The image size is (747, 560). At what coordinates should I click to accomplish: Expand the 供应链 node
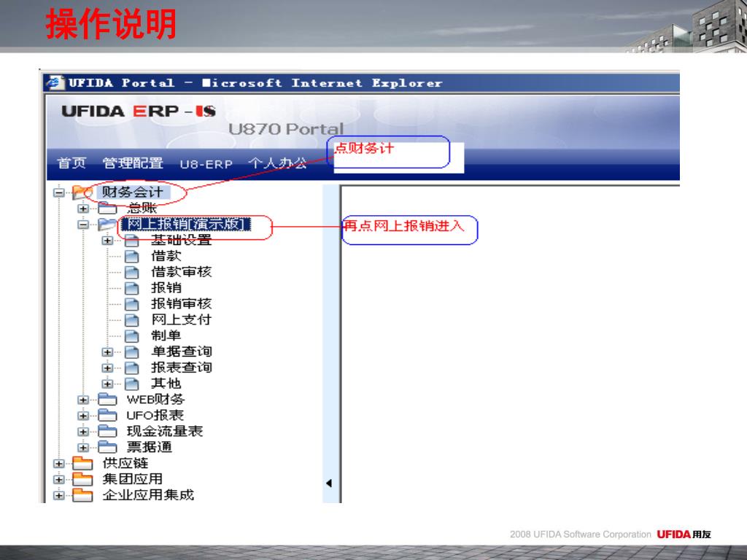[58, 464]
